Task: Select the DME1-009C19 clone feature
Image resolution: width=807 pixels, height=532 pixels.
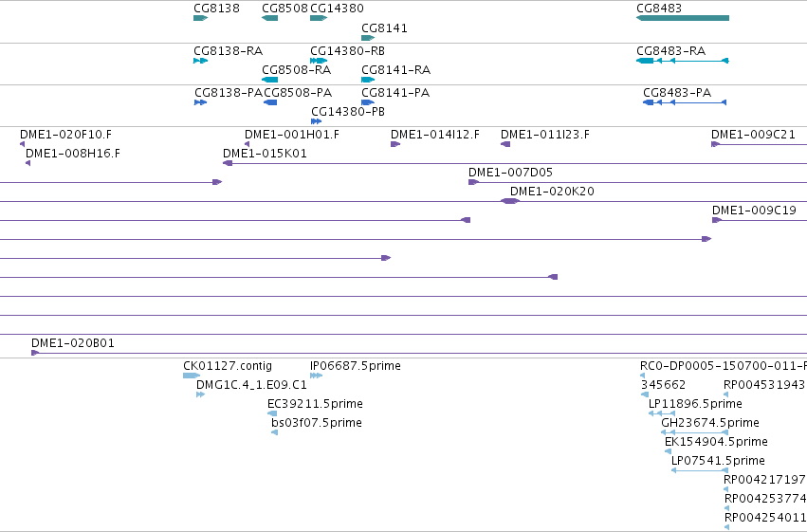Action: coord(760,220)
